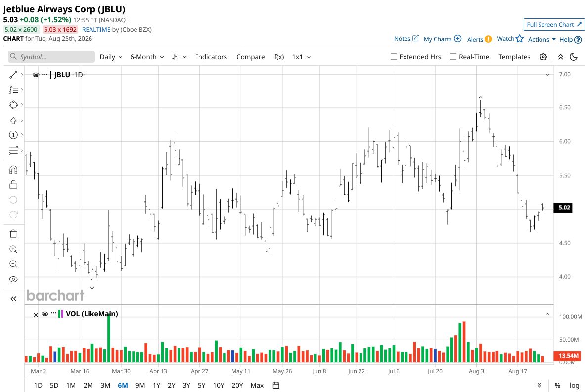Select the shapes drawing tool
This screenshot has width=585, height=392.
(x=13, y=105)
